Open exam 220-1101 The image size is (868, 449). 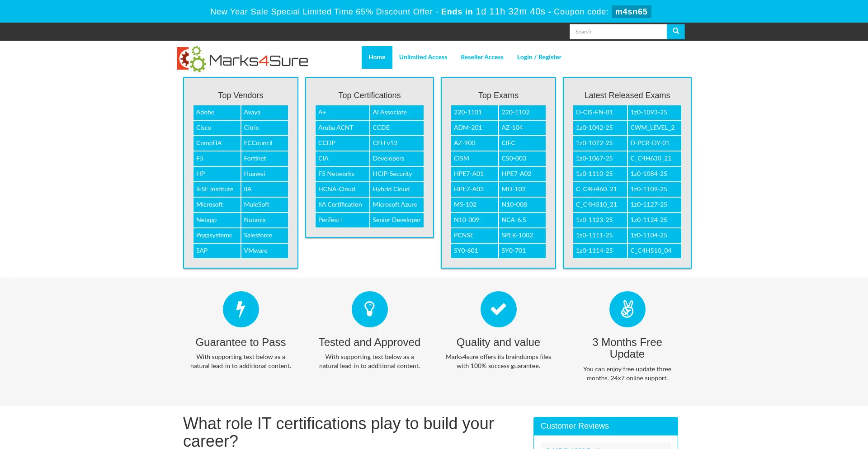pos(474,112)
